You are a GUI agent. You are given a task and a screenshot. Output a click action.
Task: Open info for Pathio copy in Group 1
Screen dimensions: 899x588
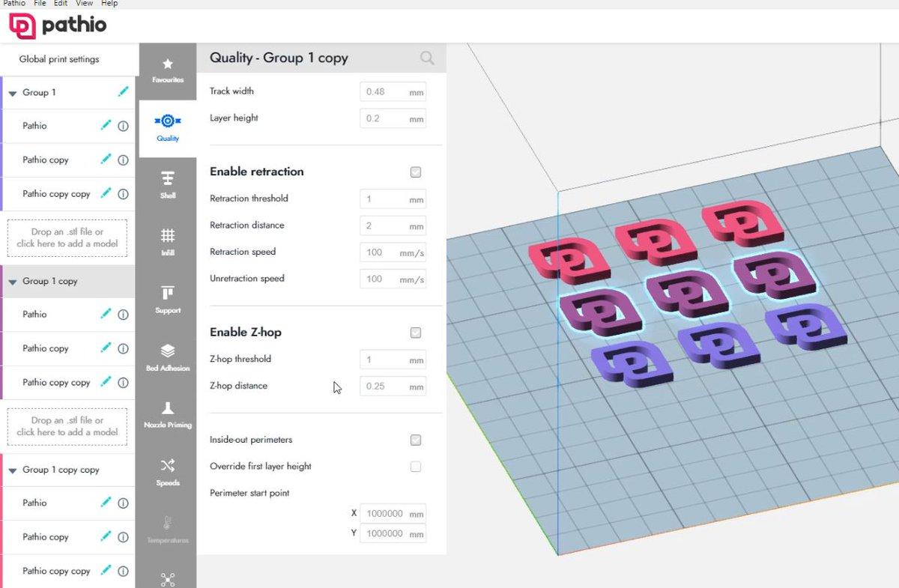point(123,160)
